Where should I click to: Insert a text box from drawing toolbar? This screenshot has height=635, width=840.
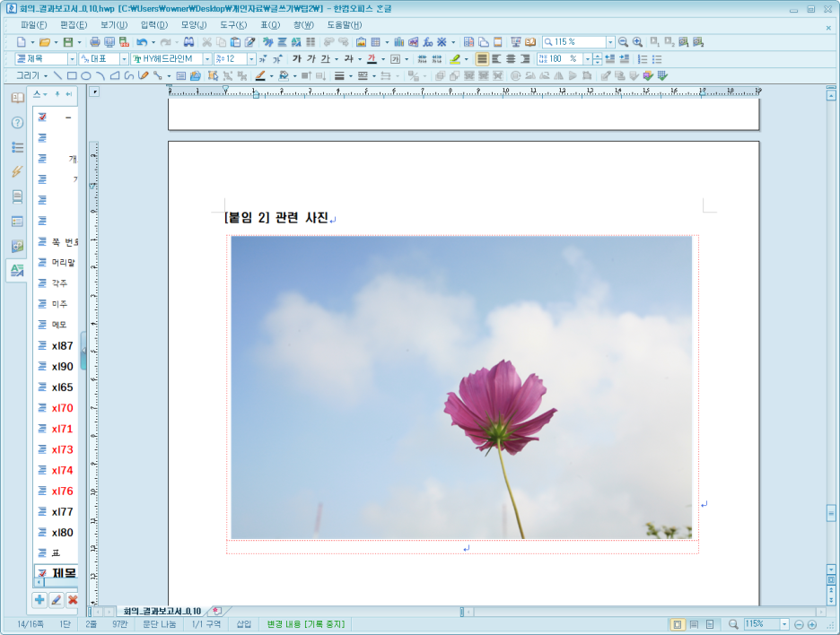[x=181, y=76]
